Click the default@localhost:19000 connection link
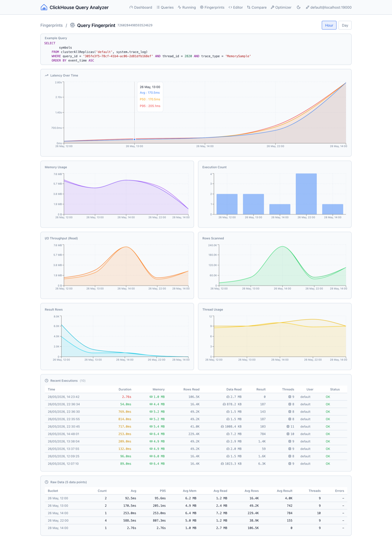The width and height of the screenshot is (392, 542). click(x=329, y=7)
